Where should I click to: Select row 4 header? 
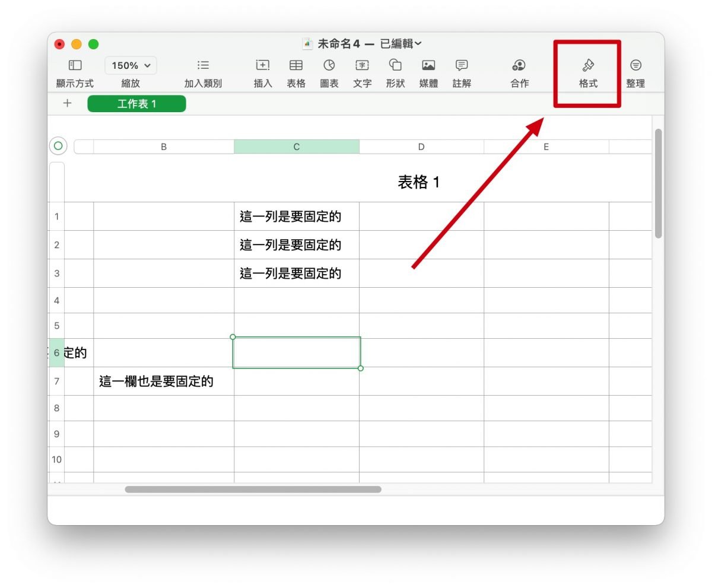coord(57,300)
